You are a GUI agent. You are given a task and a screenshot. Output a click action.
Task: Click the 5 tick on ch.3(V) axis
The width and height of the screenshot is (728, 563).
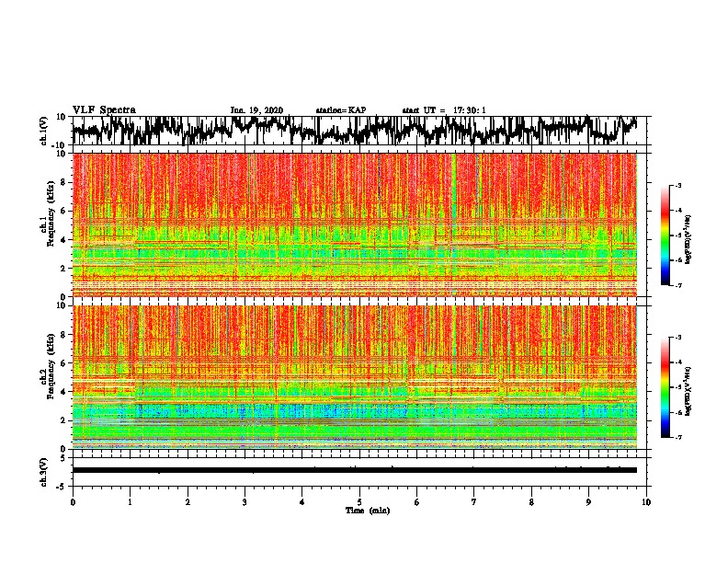[63, 458]
